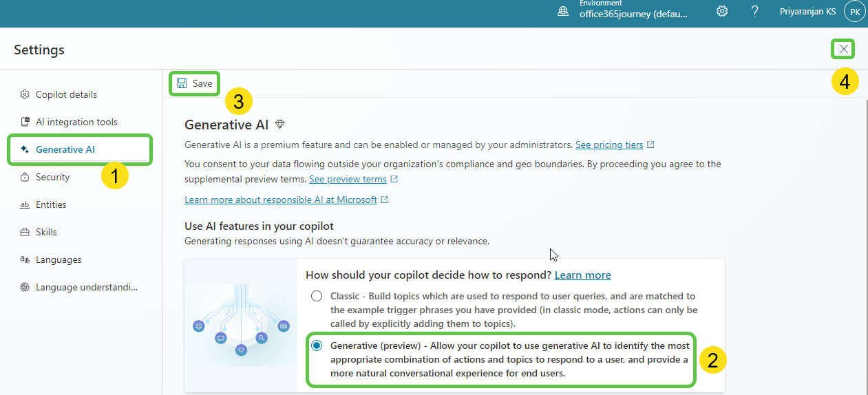Click the PK user avatar

(854, 11)
